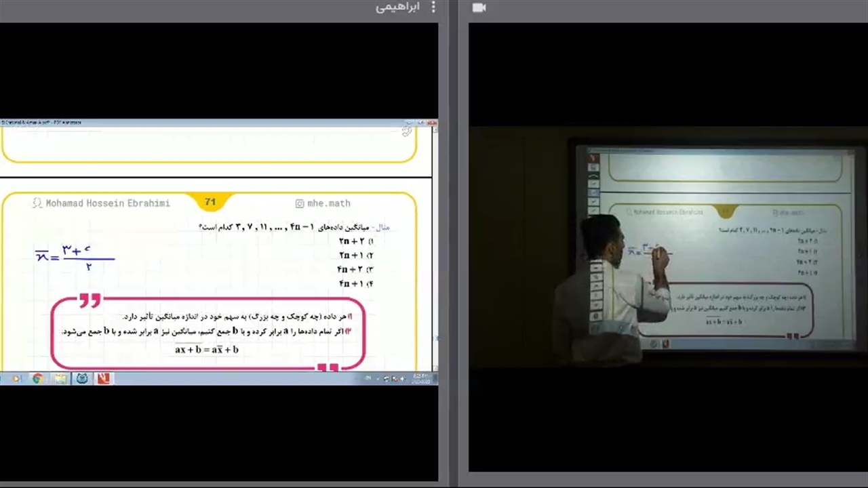Toggle the video camera icon
This screenshot has height=488, width=868.
(479, 7)
